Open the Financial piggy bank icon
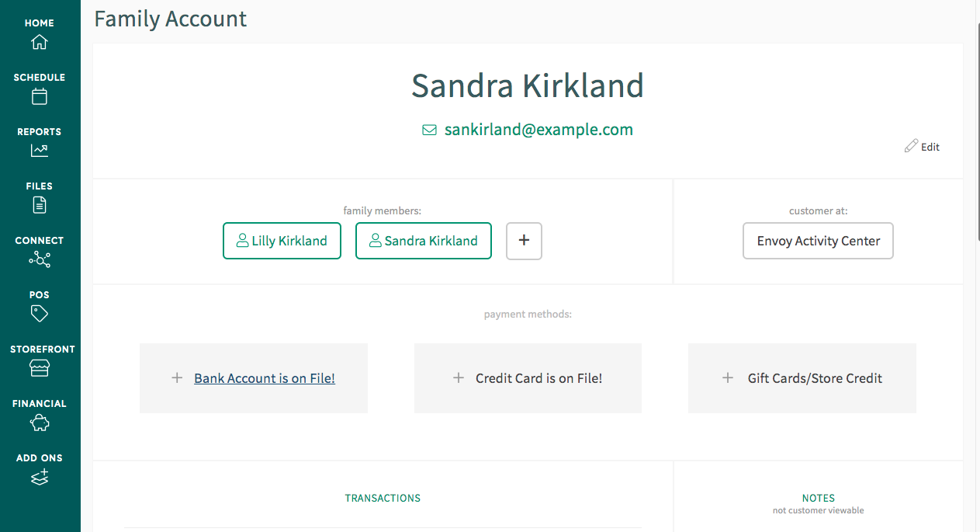Image resolution: width=980 pixels, height=532 pixels. tap(40, 422)
